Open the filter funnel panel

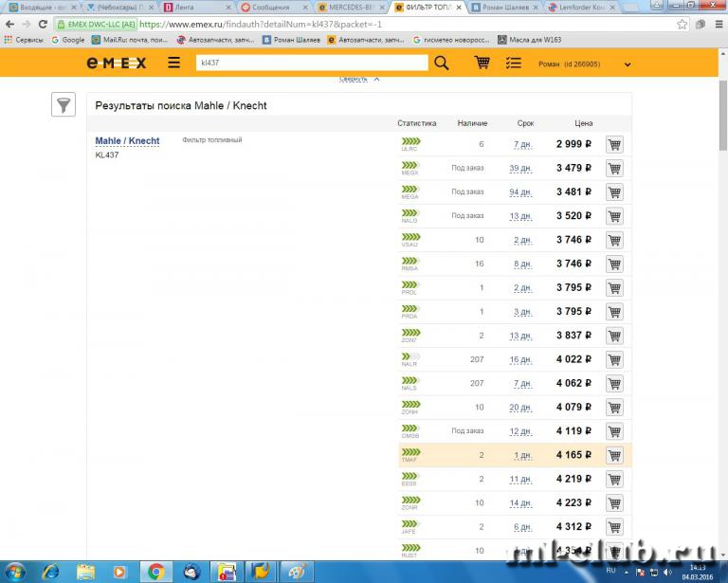64,104
